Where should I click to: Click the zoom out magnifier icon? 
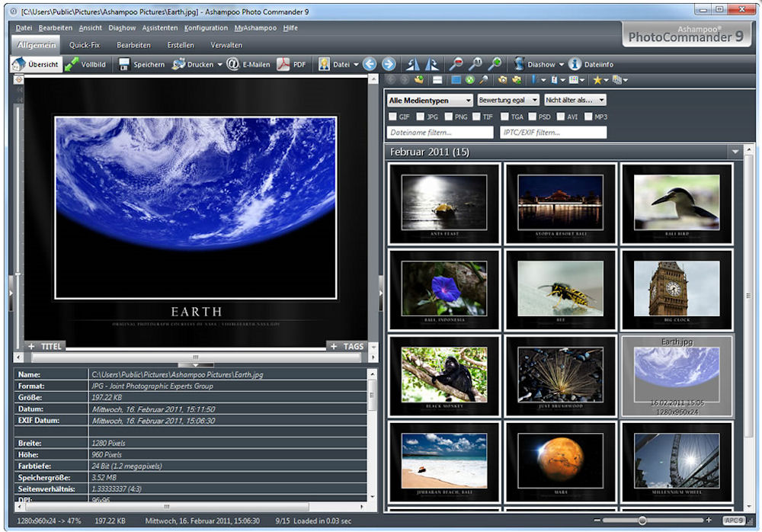click(x=456, y=65)
